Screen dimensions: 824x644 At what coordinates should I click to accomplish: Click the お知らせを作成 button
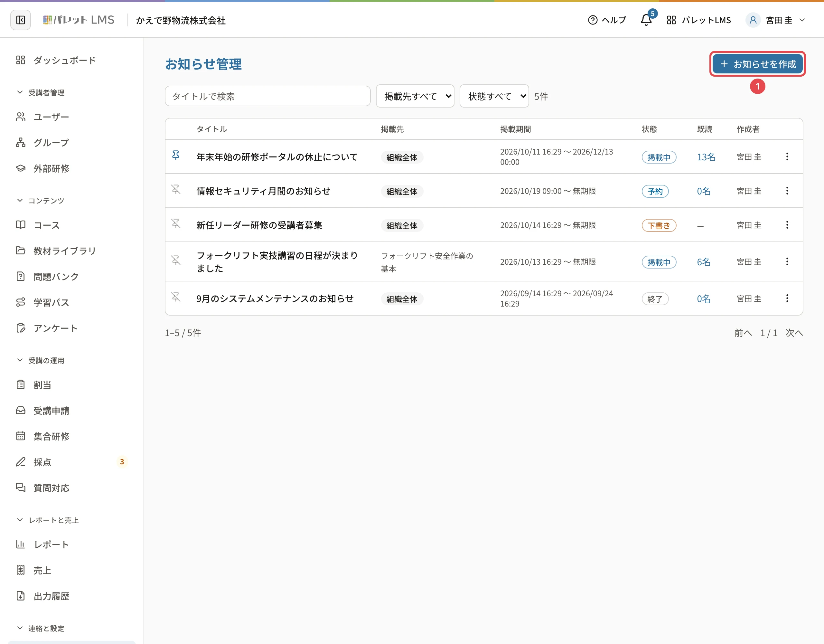tap(758, 64)
